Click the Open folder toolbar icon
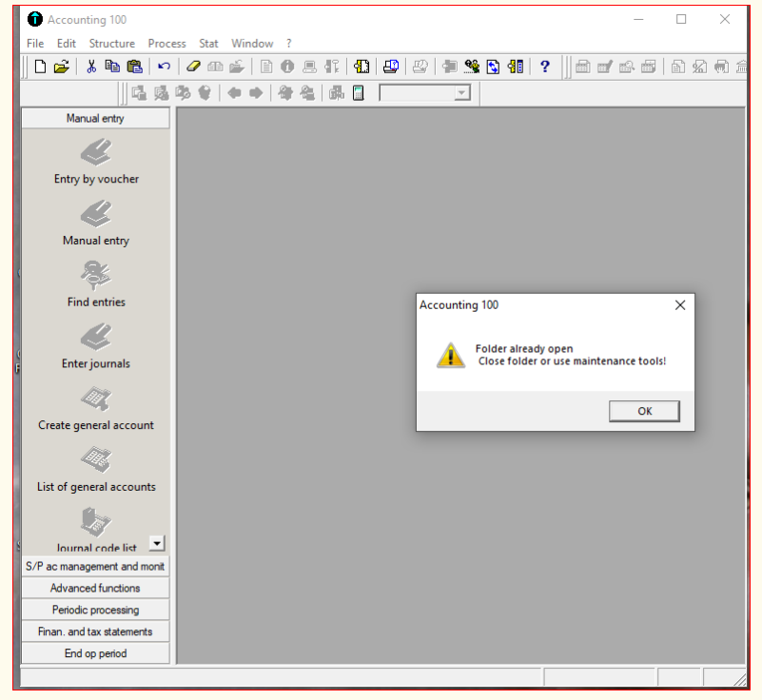 (x=62, y=67)
